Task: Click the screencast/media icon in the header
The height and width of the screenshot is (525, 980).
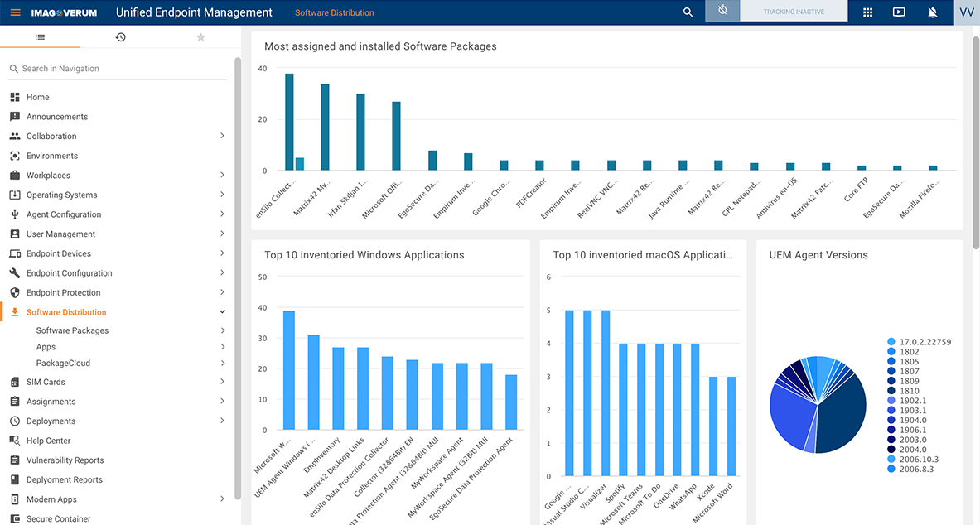Action: (899, 12)
